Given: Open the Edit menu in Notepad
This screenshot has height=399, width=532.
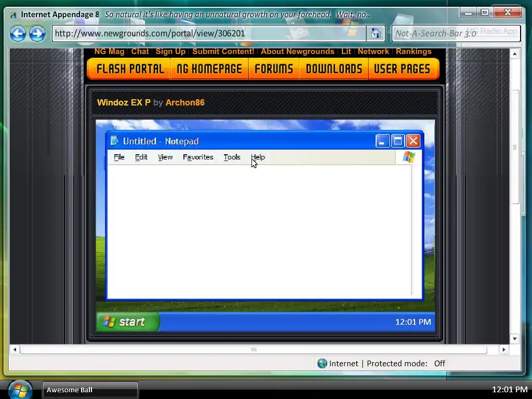Looking at the screenshot, I should pos(141,157).
